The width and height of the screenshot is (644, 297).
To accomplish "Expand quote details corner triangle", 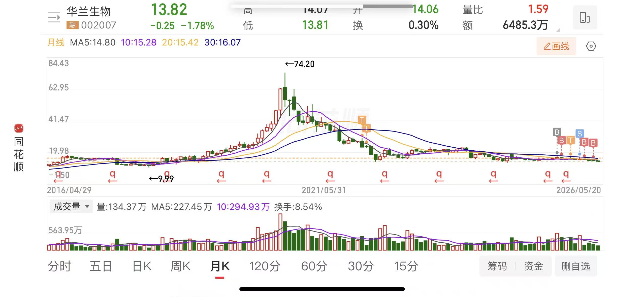I will coord(558,30).
